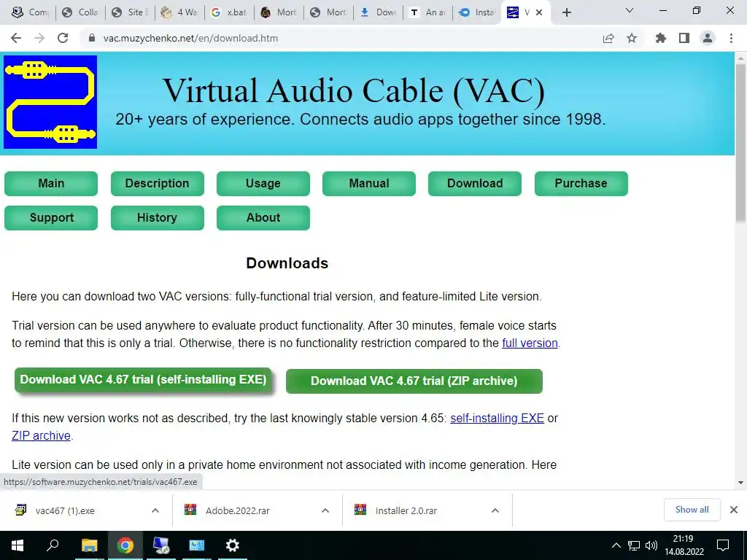Click the share page icon
747x560 pixels.
coord(608,38)
